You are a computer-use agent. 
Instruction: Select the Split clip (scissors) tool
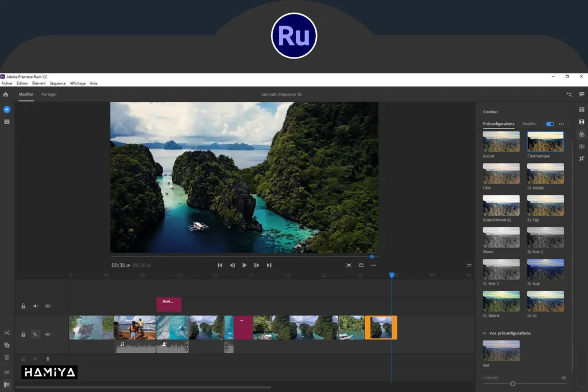click(x=7, y=333)
